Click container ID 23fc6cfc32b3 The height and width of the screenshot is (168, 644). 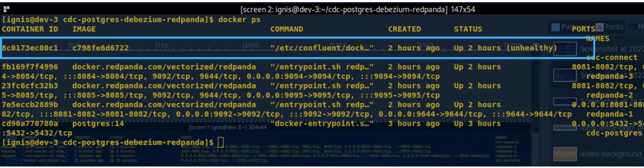30,86
